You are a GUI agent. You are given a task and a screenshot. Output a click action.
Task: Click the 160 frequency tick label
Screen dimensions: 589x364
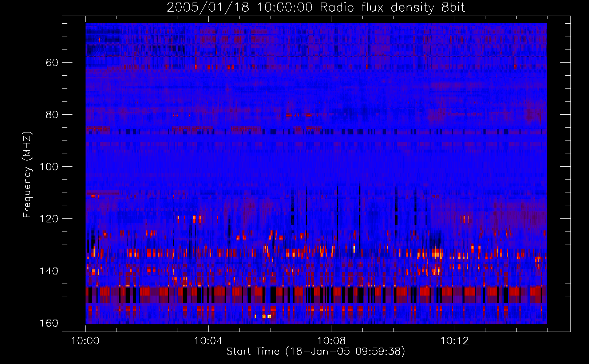49,323
